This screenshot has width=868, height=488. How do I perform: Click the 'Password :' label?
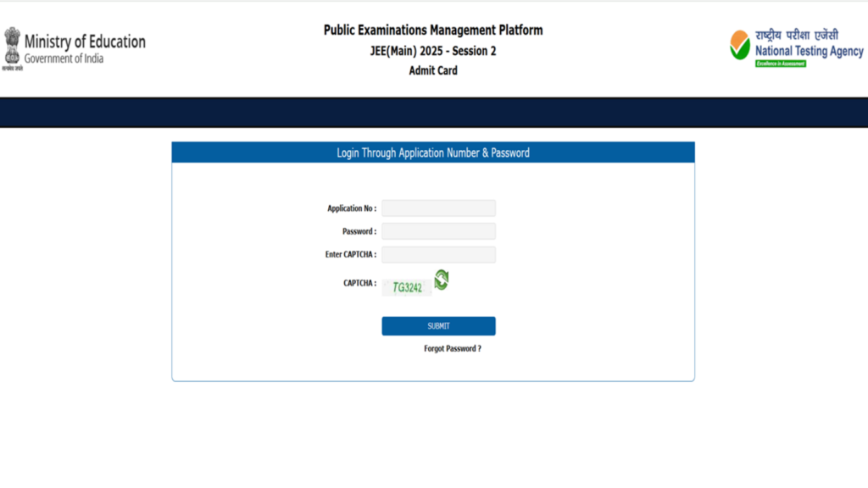coord(359,231)
